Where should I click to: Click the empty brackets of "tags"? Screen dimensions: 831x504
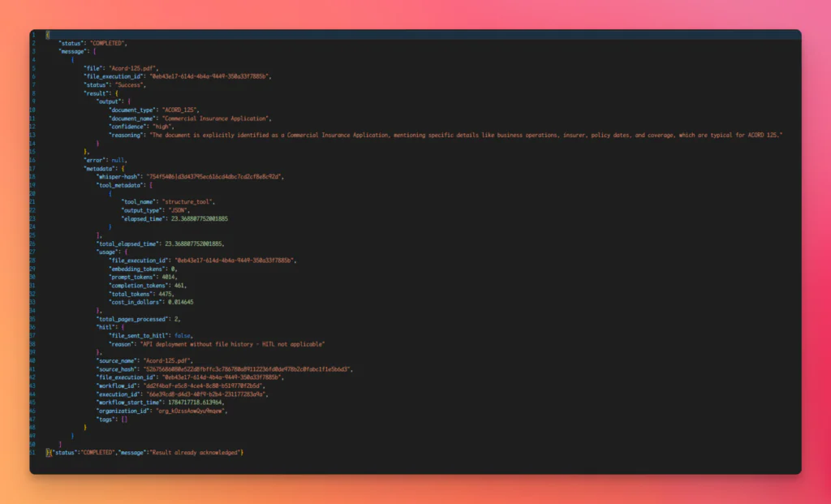[124, 420]
